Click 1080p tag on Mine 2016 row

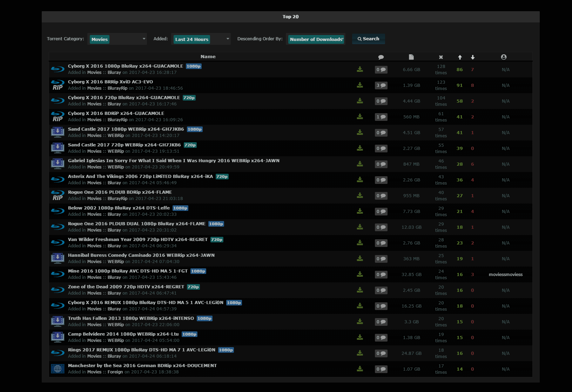pyautogui.click(x=198, y=271)
